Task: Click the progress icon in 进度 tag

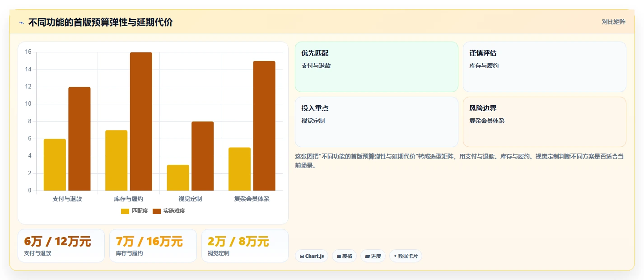Action: coord(368,256)
